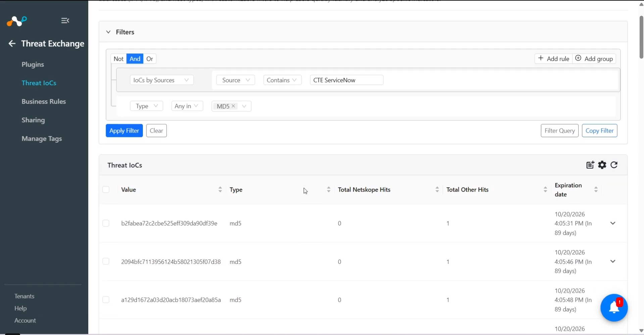Click the Netskope logo icon
Screen dimensions: 644x335
17,21
